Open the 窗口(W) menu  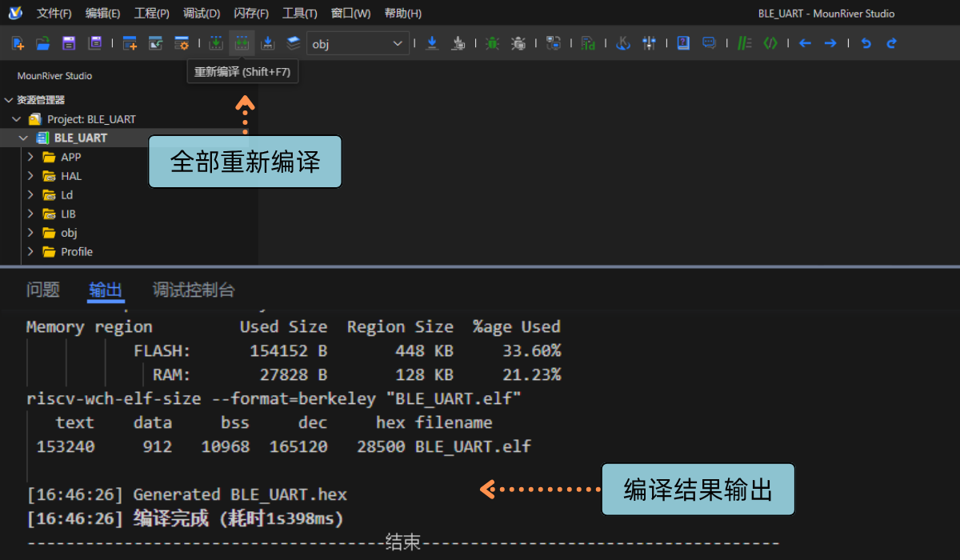[351, 14]
